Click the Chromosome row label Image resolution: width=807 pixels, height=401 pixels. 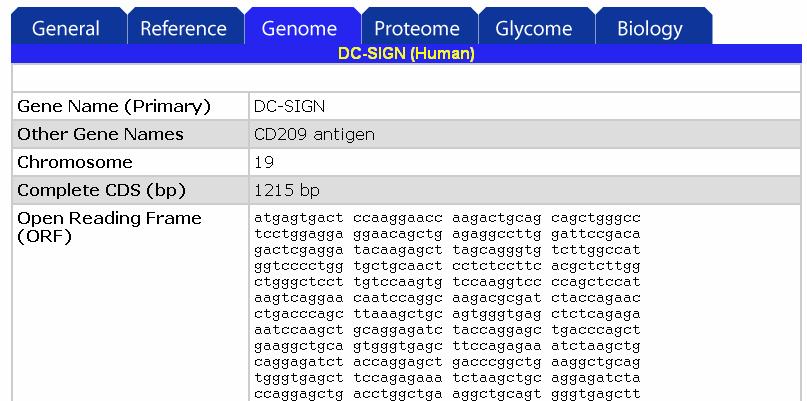tap(75, 162)
